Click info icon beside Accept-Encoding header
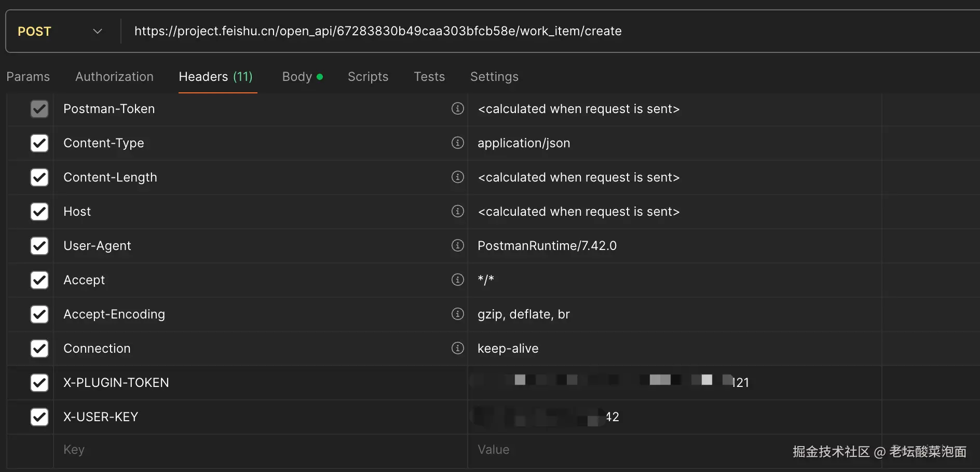Screen dimensions: 980x472 click(457, 314)
